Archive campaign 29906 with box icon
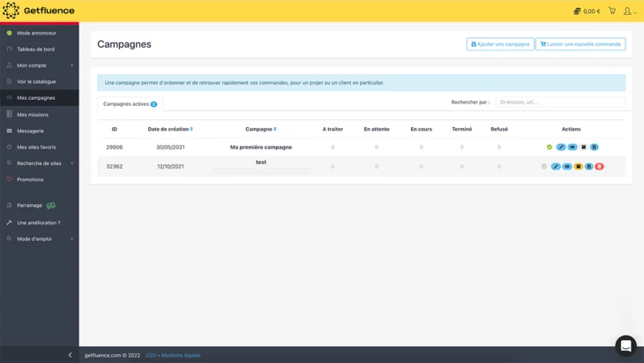Viewport: 644px width, 363px height. pyautogui.click(x=583, y=147)
